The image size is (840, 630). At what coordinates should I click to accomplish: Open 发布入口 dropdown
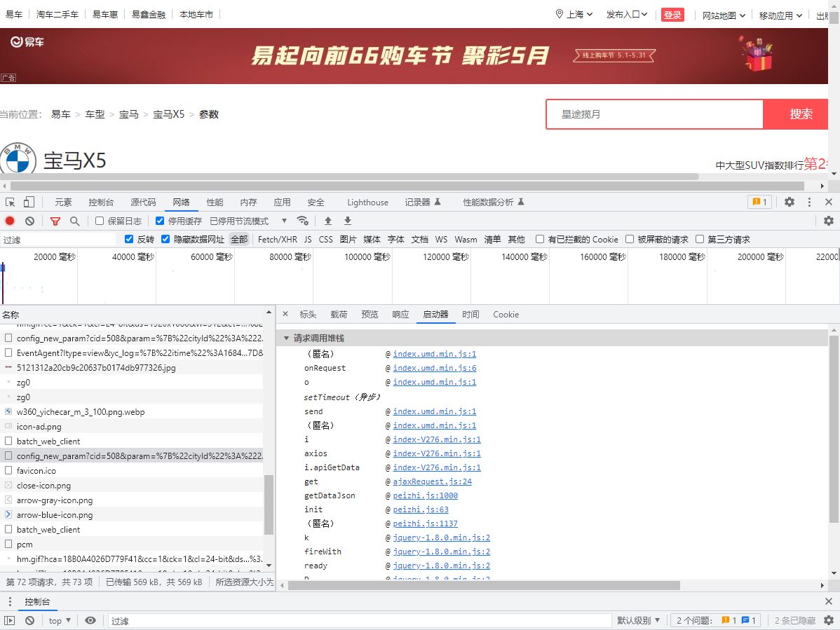[x=627, y=15]
